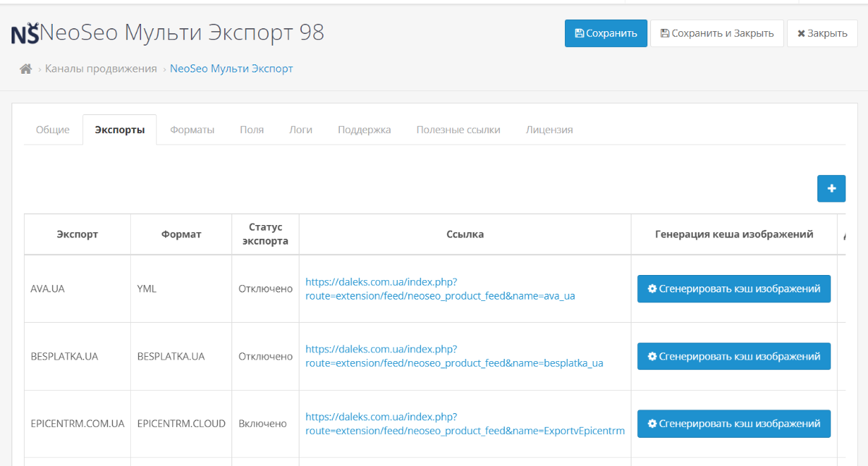Click the Ссылка column header
868x466 pixels.
pyautogui.click(x=465, y=234)
